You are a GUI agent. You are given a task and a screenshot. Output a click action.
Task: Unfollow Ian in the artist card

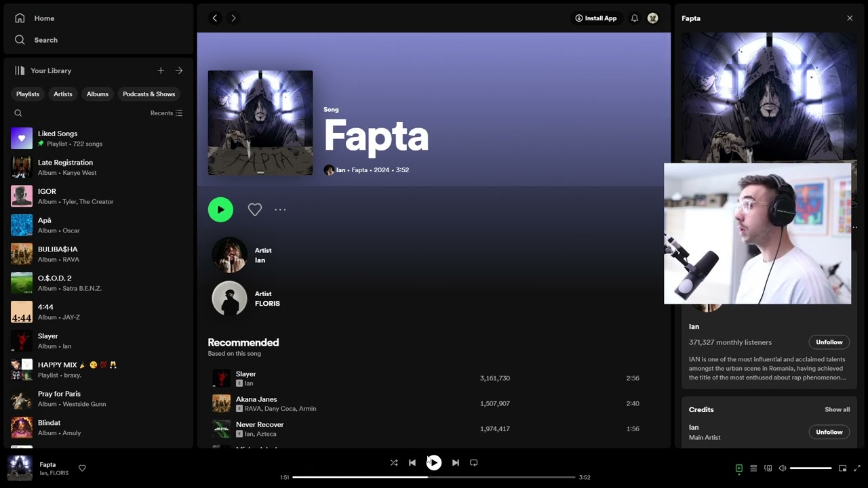coord(829,342)
